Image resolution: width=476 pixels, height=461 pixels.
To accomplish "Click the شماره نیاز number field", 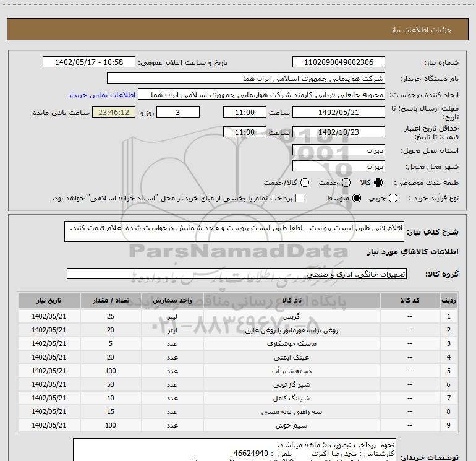I will 338,62.
